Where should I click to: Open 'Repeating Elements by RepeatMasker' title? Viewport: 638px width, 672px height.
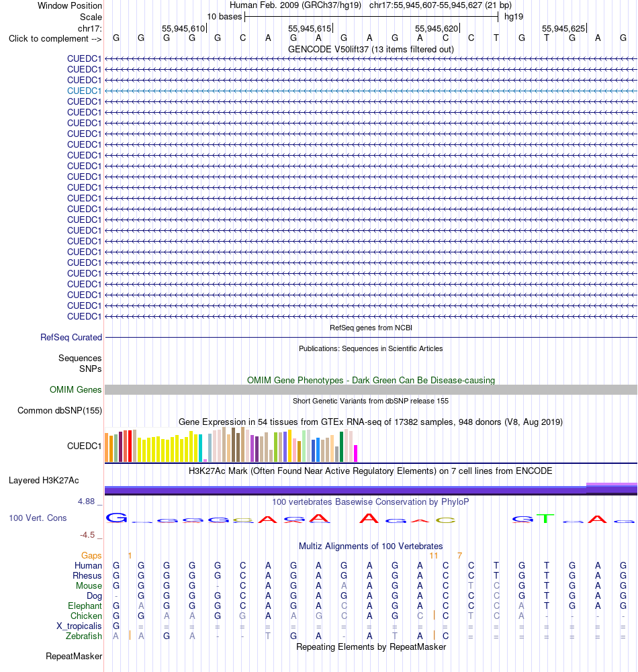click(371, 647)
